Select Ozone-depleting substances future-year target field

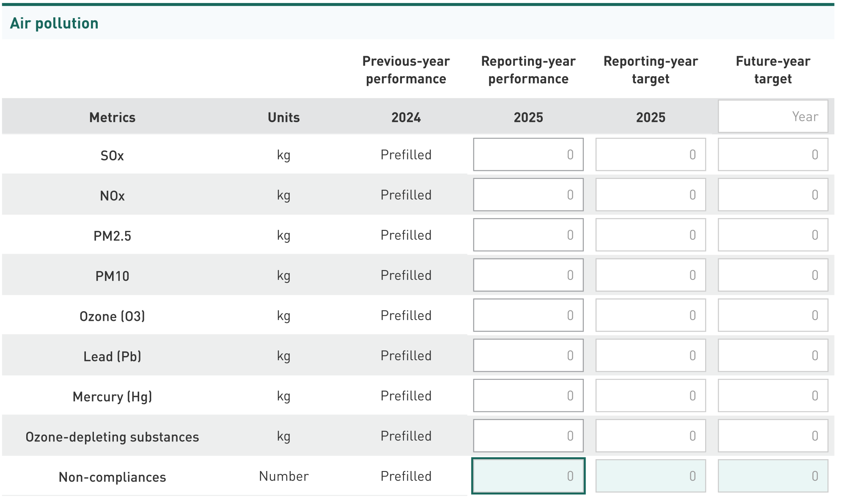pos(773,436)
